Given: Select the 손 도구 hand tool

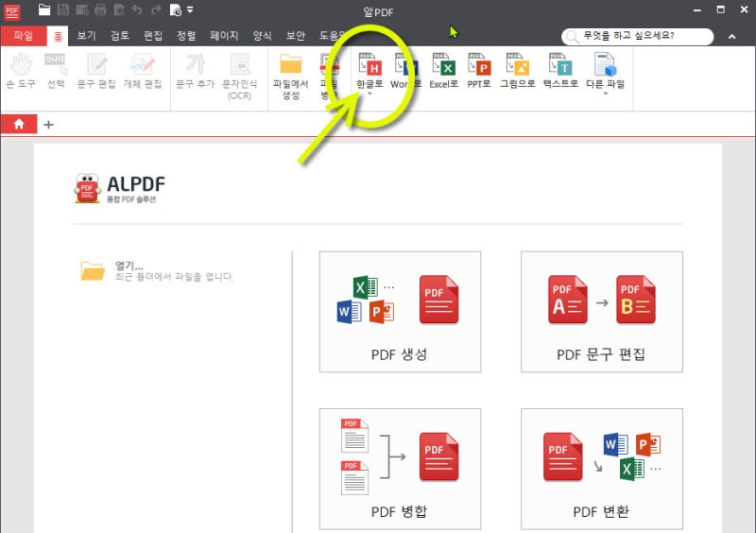Looking at the screenshot, I should [21, 72].
